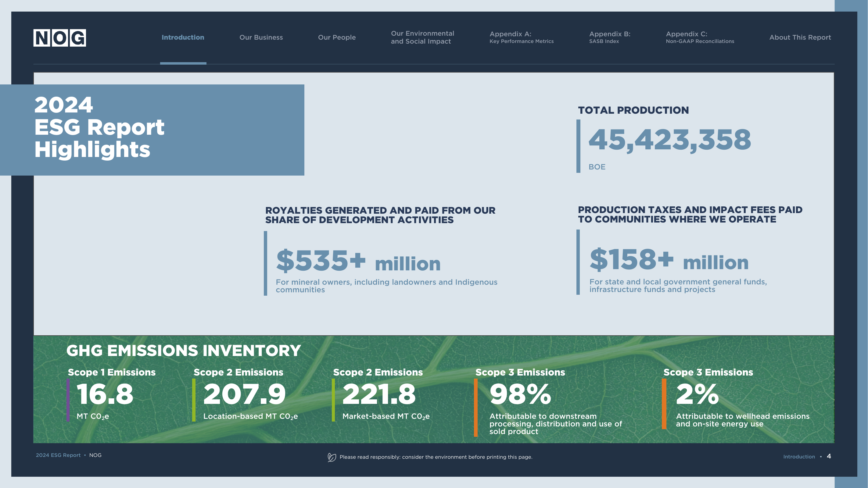Click the NOG text in the footer
This screenshot has height=488, width=868.
pyautogui.click(x=95, y=455)
